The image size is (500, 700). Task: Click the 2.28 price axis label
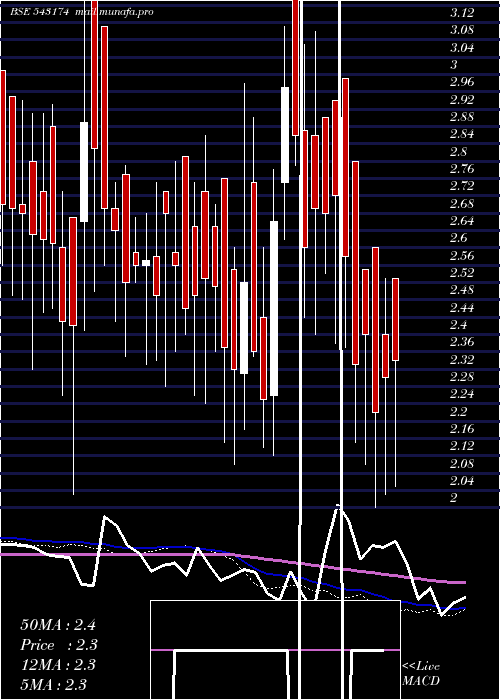pos(462,377)
